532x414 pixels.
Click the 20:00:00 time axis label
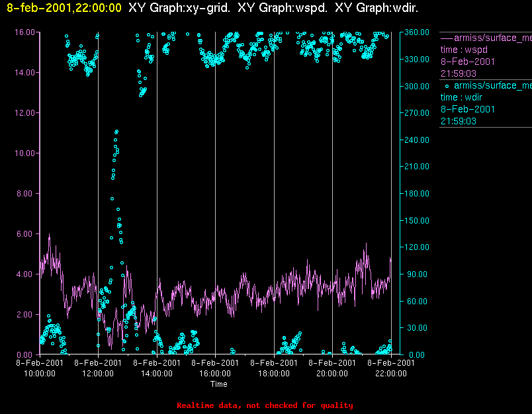pyautogui.click(x=332, y=373)
